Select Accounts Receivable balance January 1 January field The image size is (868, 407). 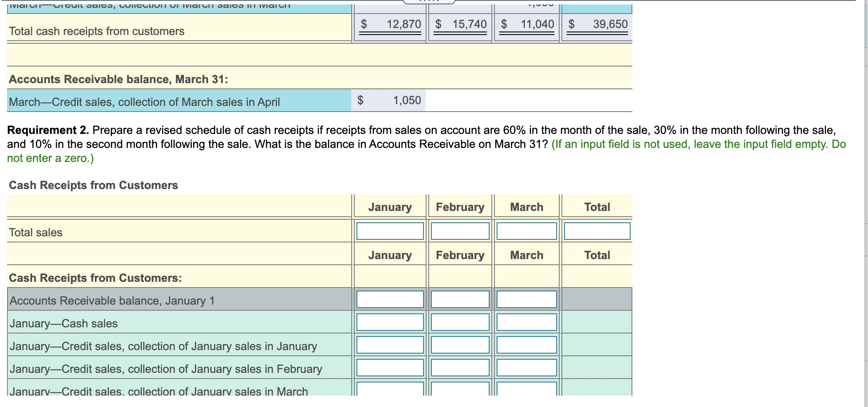pyautogui.click(x=390, y=299)
